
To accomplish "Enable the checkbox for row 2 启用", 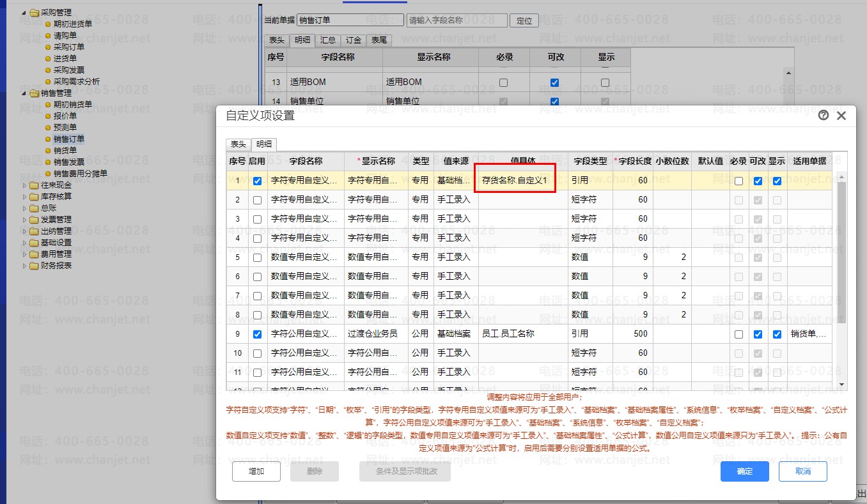I will click(x=257, y=200).
